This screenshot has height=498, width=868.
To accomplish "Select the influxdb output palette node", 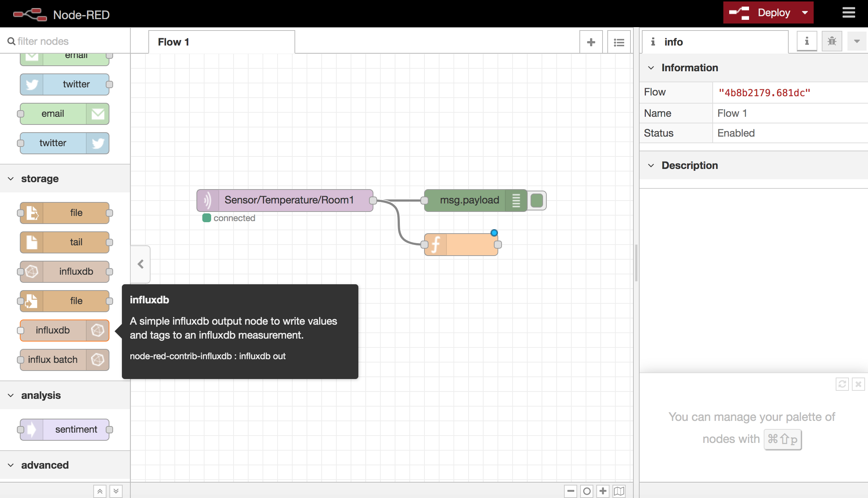I will coord(65,330).
